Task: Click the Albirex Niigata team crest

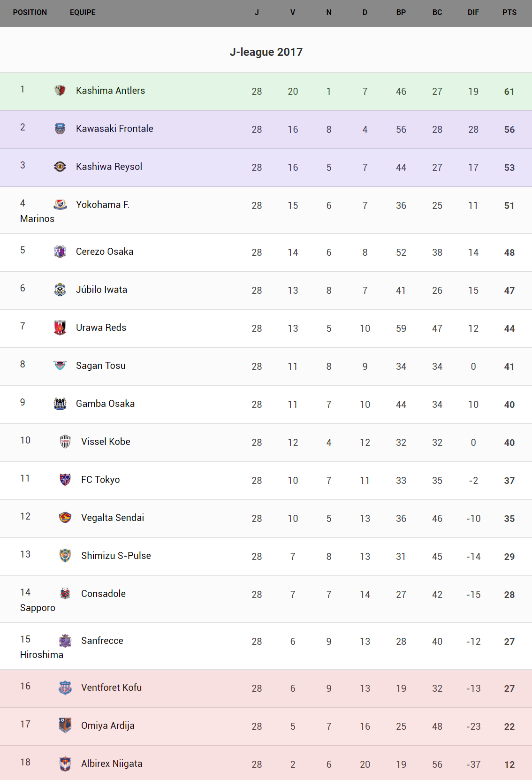Action: (65, 763)
